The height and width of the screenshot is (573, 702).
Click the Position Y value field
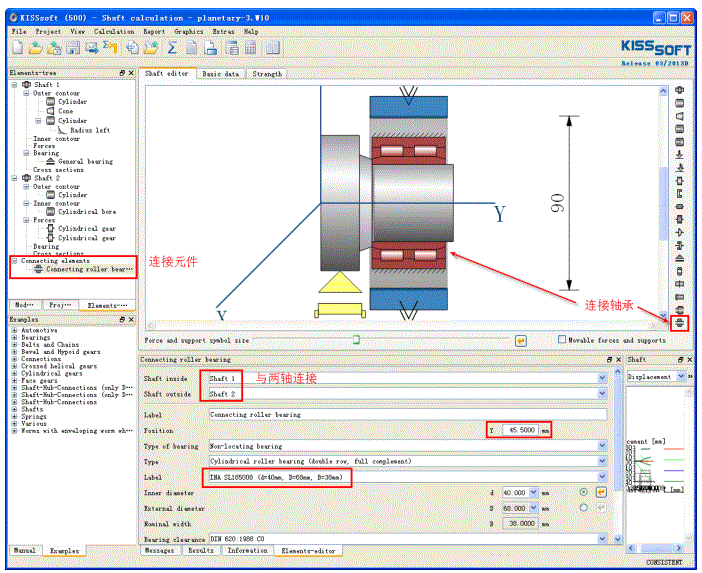[x=519, y=430]
